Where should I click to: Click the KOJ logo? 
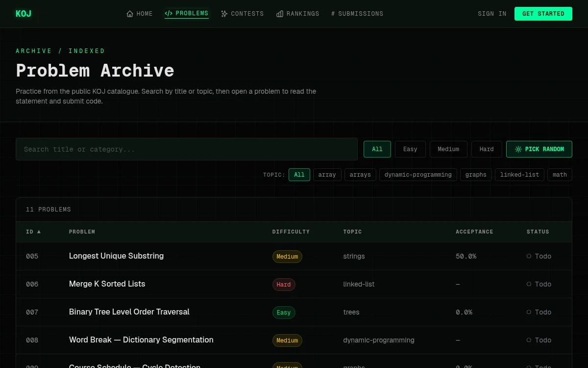pyautogui.click(x=23, y=14)
